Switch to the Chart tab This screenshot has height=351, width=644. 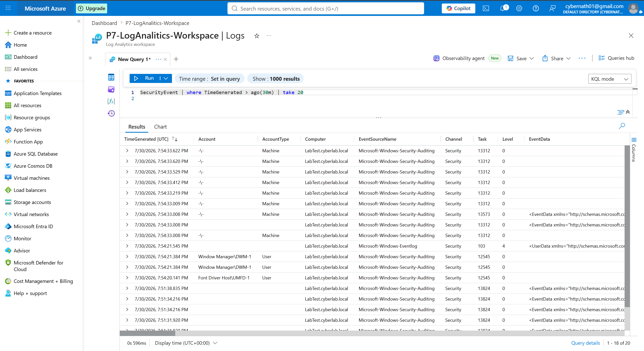[160, 127]
